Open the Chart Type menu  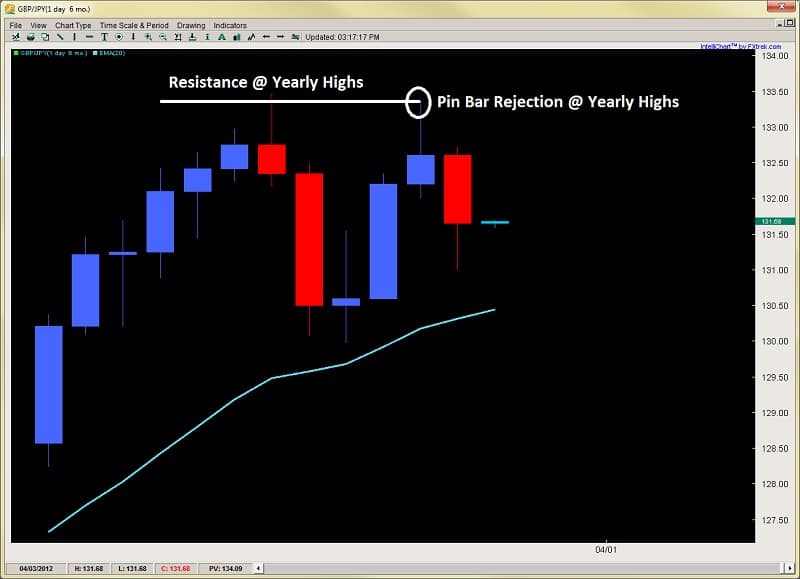tap(73, 25)
